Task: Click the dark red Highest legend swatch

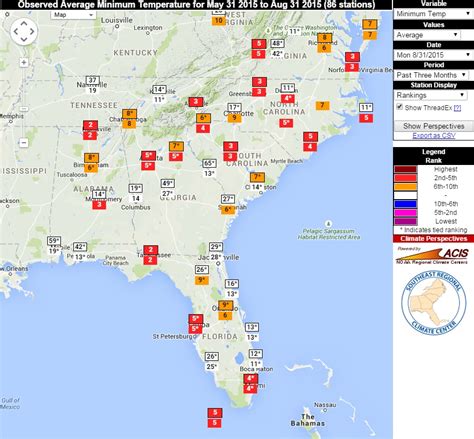Action: tap(406, 169)
